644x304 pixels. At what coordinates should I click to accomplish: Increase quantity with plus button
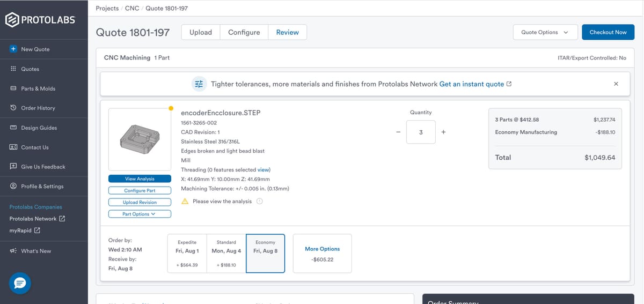point(443,132)
